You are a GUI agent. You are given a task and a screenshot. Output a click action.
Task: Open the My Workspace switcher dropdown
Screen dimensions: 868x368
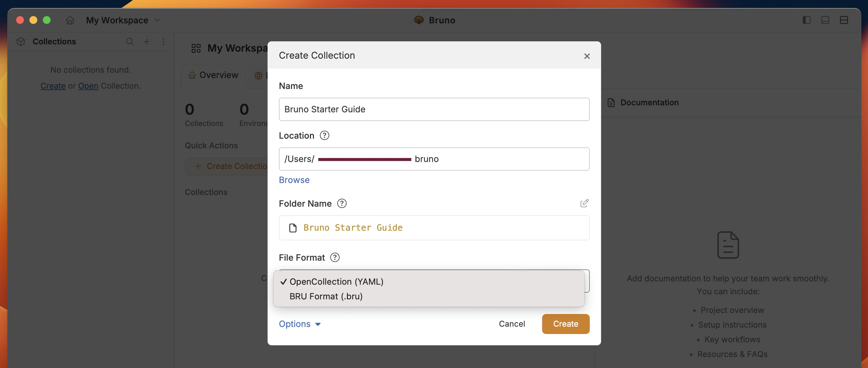click(123, 20)
